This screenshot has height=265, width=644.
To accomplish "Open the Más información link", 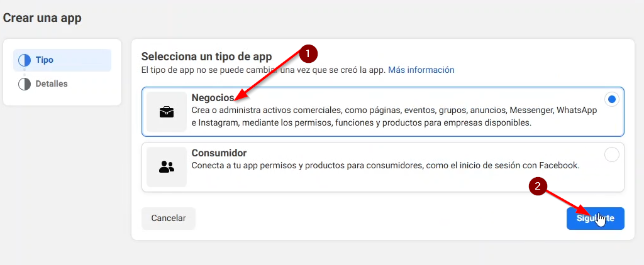I will pyautogui.click(x=421, y=70).
